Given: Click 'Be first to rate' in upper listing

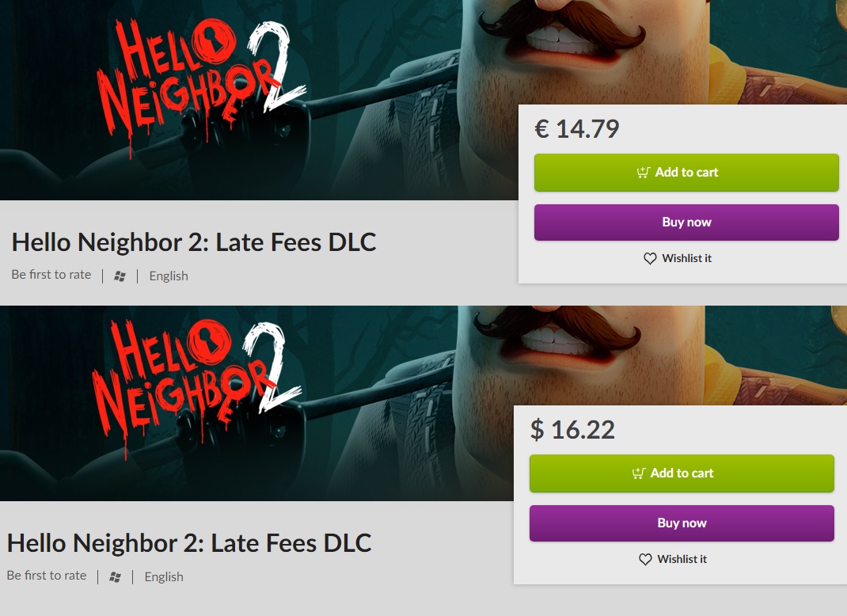Looking at the screenshot, I should [x=51, y=275].
